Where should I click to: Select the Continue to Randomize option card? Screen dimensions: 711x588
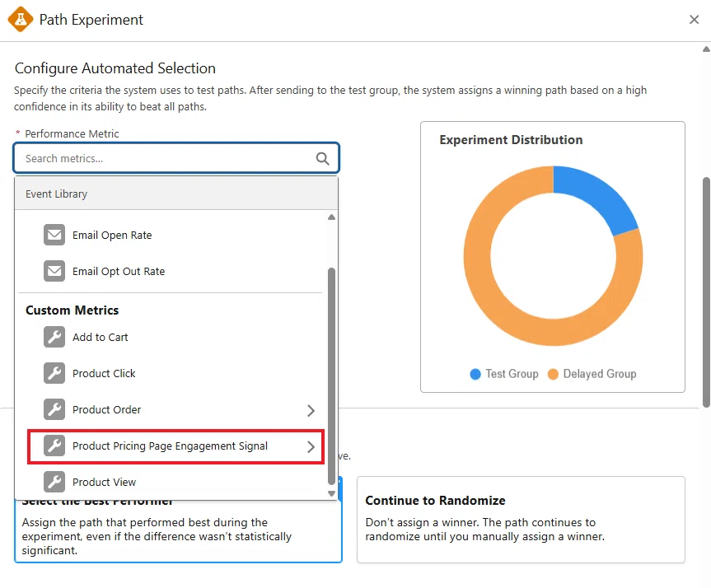[521, 520]
